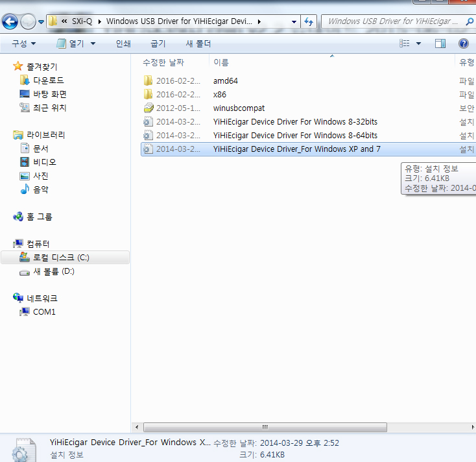
Task: Click the x86 folder name
Action: coord(219,95)
